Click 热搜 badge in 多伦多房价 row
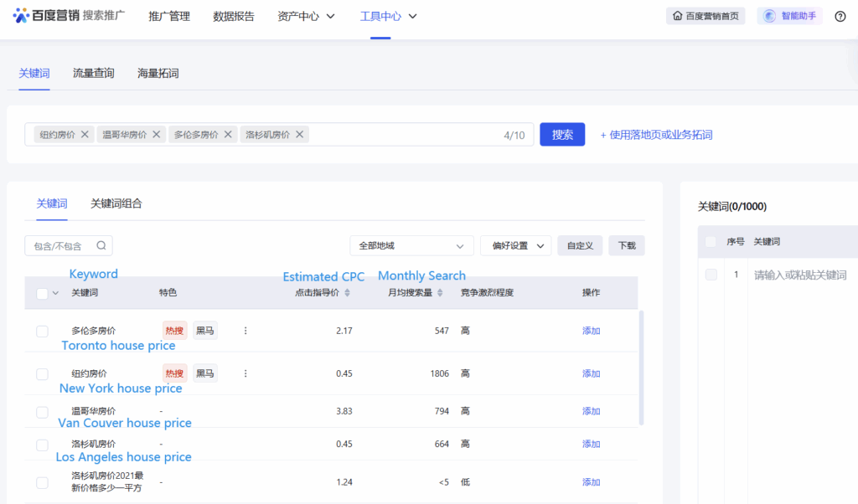The width and height of the screenshot is (858, 504). click(174, 331)
